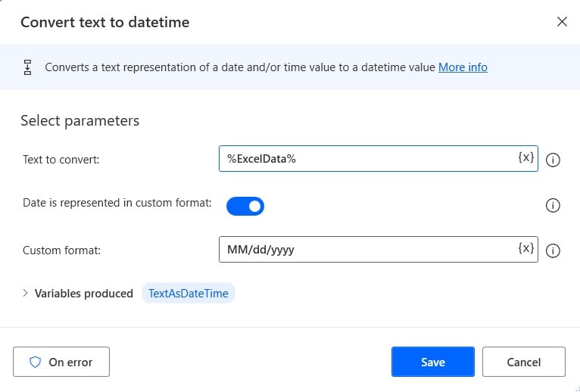This screenshot has height=392, width=580.
Task: Cancel the dialog
Action: pos(524,362)
